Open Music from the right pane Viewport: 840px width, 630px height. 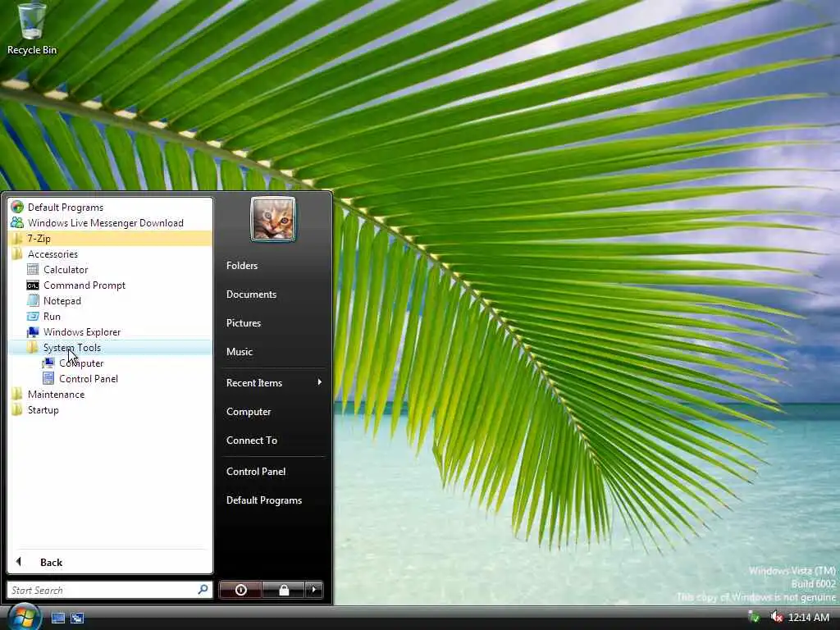point(273,351)
